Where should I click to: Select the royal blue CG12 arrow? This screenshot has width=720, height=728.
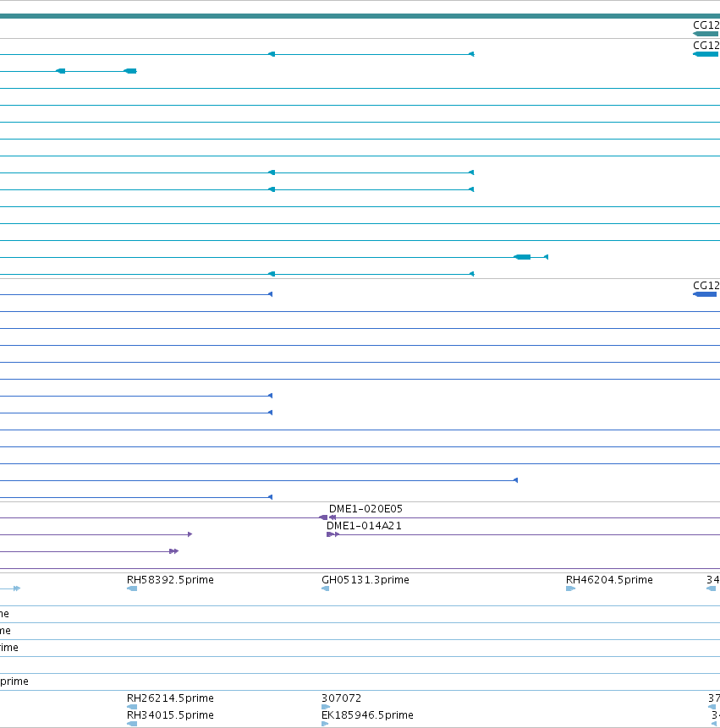705,294
